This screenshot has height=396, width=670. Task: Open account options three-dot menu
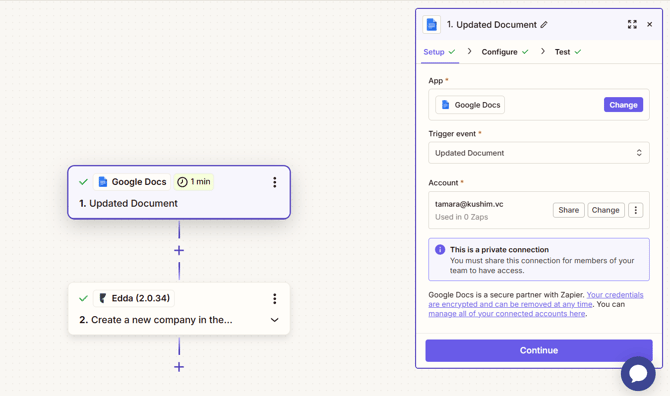point(635,210)
